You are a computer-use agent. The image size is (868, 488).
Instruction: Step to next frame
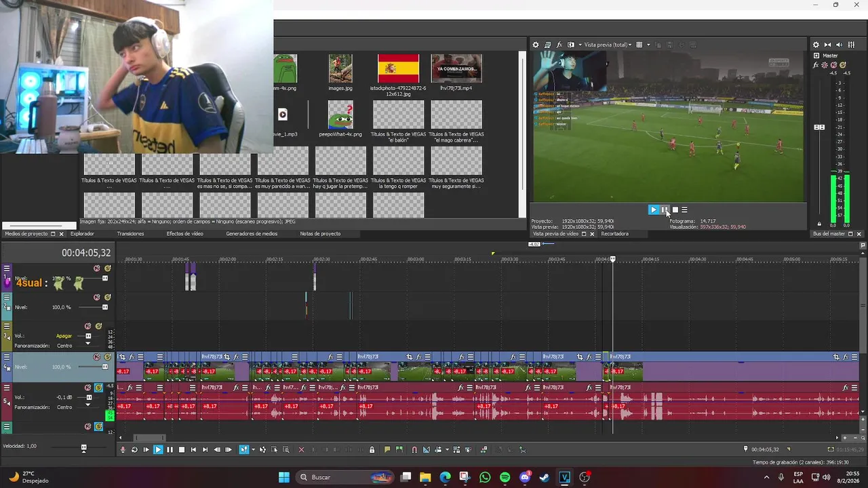[x=229, y=449]
